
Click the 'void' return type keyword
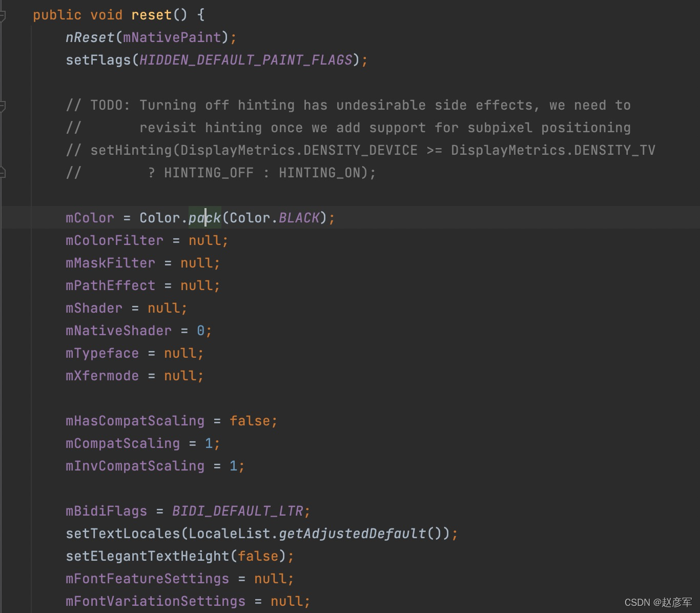click(x=106, y=15)
